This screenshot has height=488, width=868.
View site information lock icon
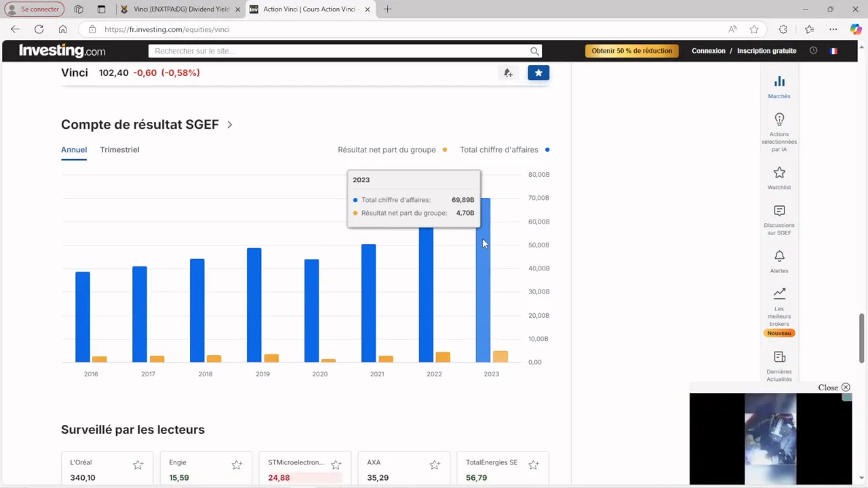92,29
